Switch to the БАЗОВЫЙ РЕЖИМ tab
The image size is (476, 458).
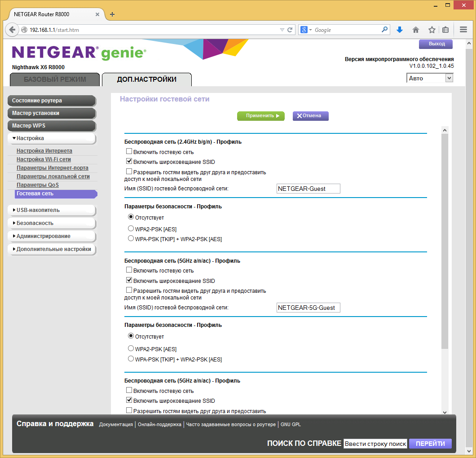pos(55,79)
